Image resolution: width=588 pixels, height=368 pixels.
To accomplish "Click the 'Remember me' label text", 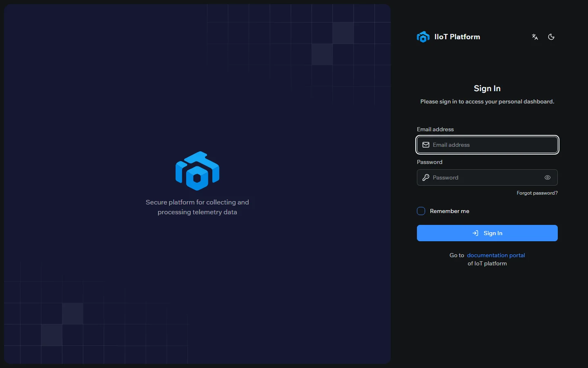I will click(450, 211).
